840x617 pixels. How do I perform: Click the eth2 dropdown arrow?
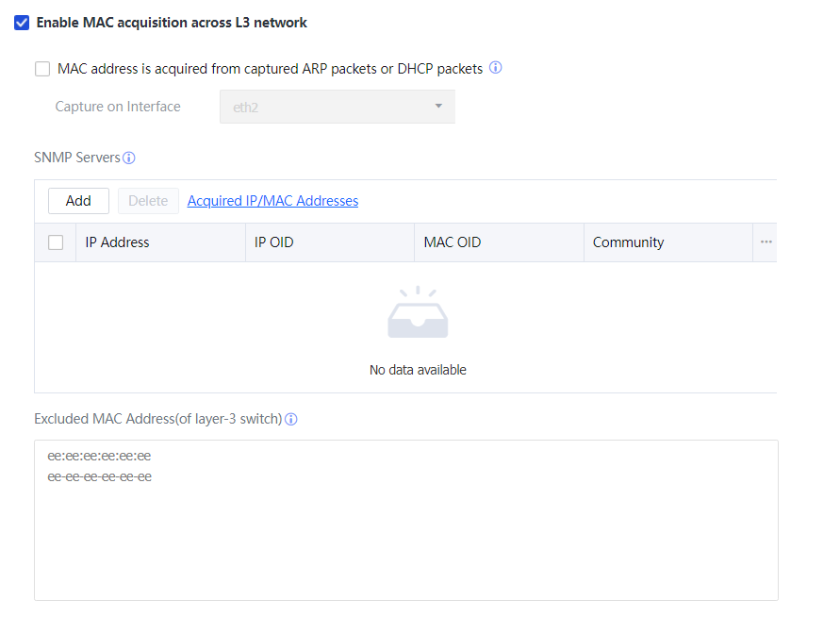(x=438, y=107)
